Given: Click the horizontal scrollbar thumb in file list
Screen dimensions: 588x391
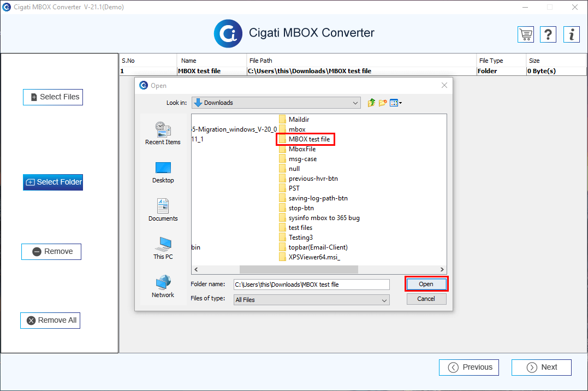Looking at the screenshot, I should pyautogui.click(x=299, y=269).
